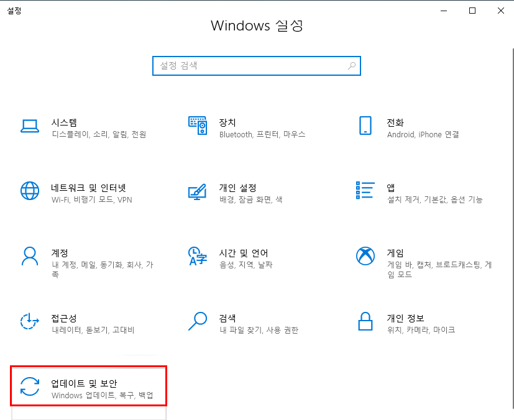
Task: Click the 게임 바, 캡처, 브로드캐스팅 description
Action: click(439, 269)
